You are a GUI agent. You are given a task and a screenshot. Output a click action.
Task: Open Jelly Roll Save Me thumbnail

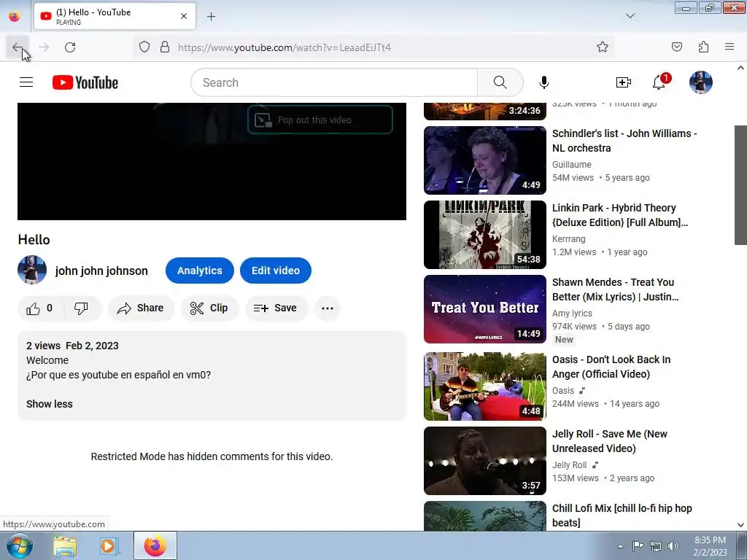click(x=485, y=461)
